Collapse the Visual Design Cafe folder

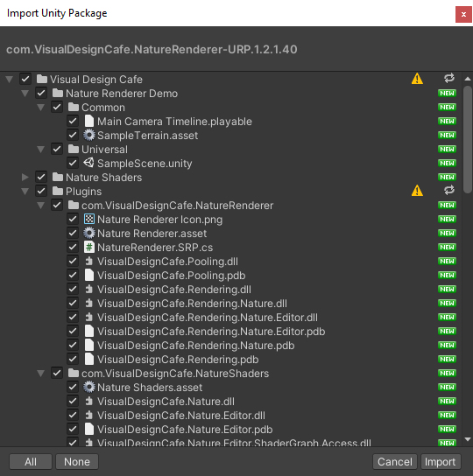point(10,80)
